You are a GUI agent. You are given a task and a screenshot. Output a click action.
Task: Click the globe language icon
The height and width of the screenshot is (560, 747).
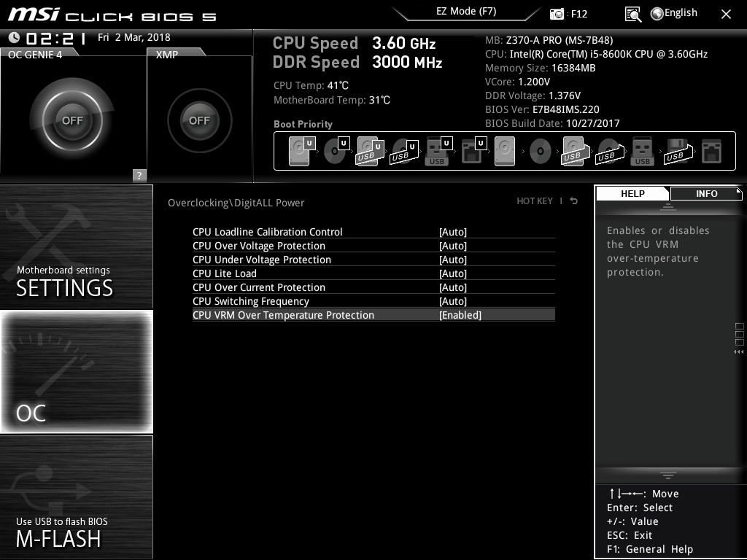pyautogui.click(x=657, y=14)
